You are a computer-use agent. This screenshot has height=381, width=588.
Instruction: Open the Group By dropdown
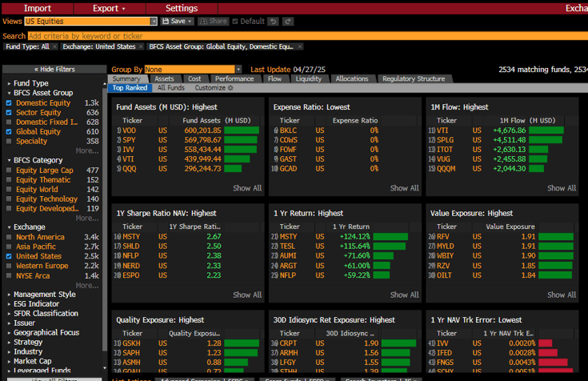(238, 70)
